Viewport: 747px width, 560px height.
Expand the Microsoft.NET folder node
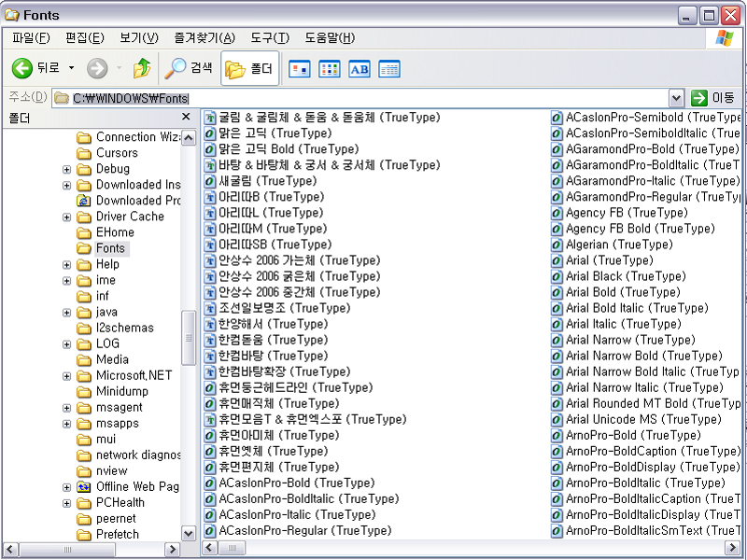66,376
